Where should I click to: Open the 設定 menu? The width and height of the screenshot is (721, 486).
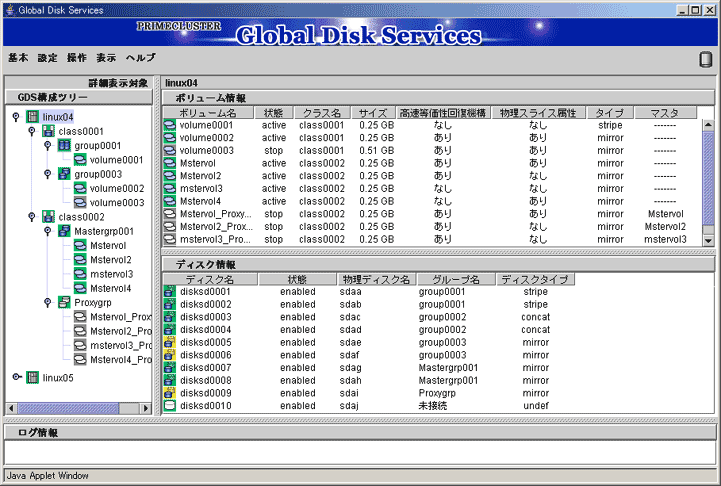[48, 57]
